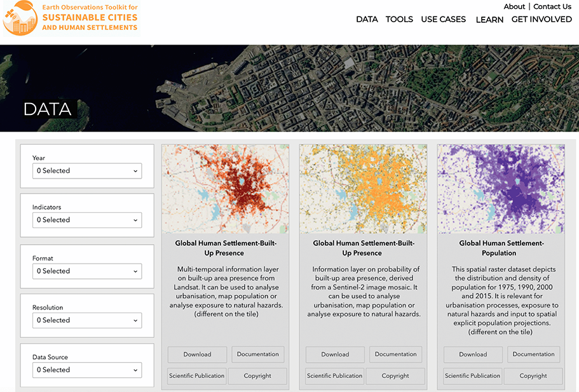Open the Indicators dropdown
This screenshot has width=579, height=392.
tap(87, 220)
